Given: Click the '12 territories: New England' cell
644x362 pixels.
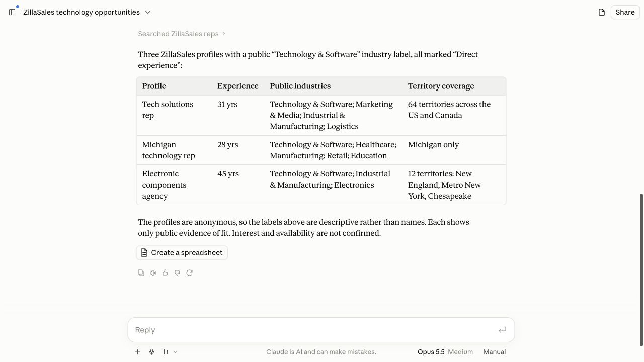Looking at the screenshot, I should [x=455, y=185].
